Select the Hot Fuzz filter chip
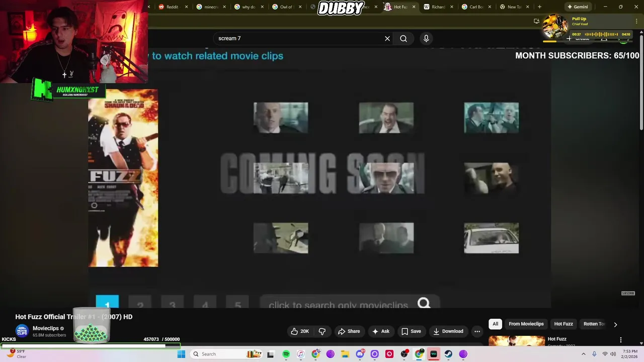Screen dimensions: 644x362 pyautogui.click(x=563, y=324)
